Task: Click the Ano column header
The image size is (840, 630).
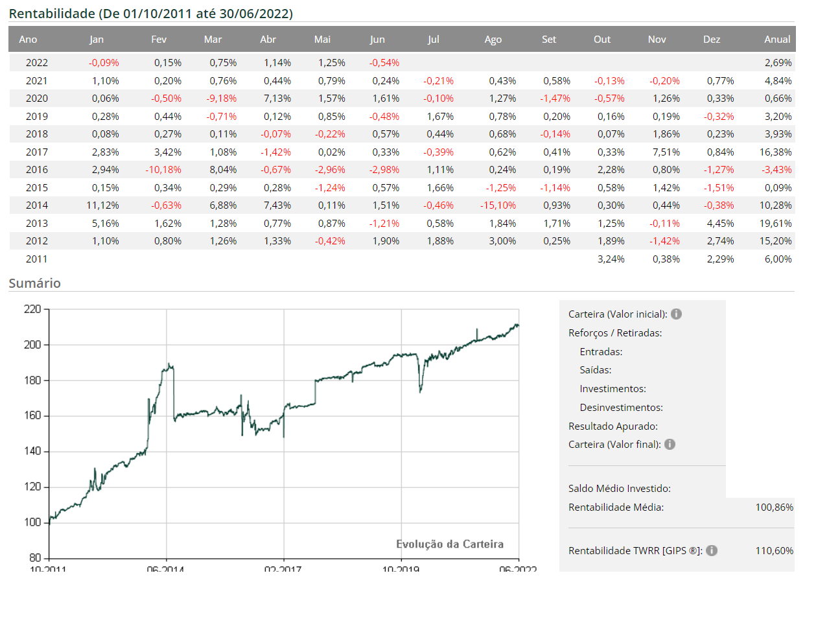Action: point(28,40)
